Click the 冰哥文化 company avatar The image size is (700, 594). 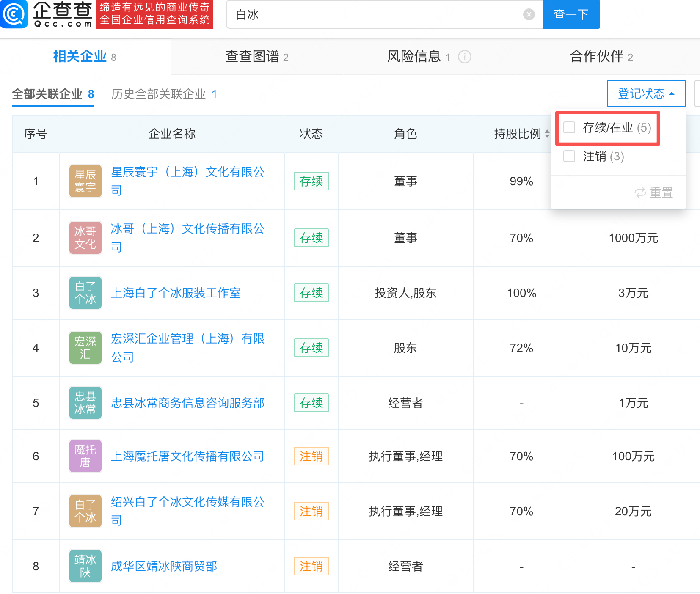pos(85,238)
